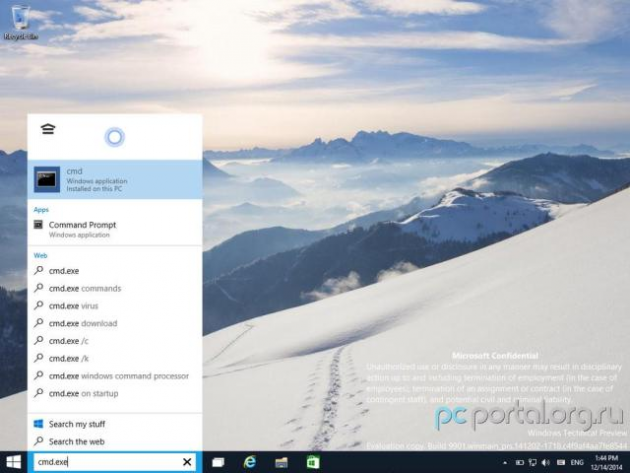Image resolution: width=630 pixels, height=473 pixels.
Task: Launch Internet Explorer from the taskbar
Action: tap(250, 462)
